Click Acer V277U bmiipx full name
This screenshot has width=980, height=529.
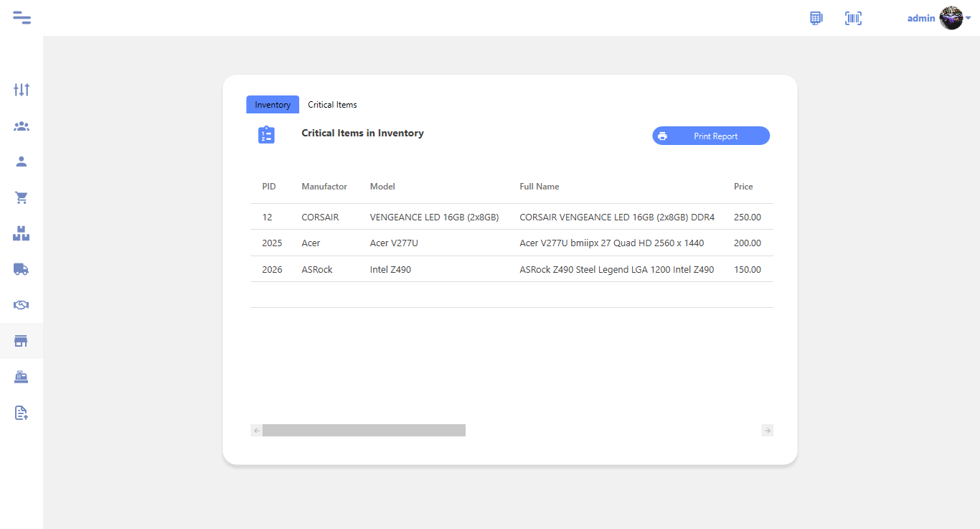(612, 243)
